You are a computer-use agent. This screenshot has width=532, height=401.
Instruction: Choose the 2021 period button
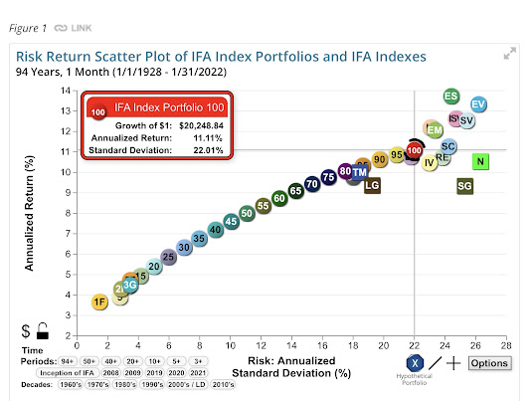(198, 373)
